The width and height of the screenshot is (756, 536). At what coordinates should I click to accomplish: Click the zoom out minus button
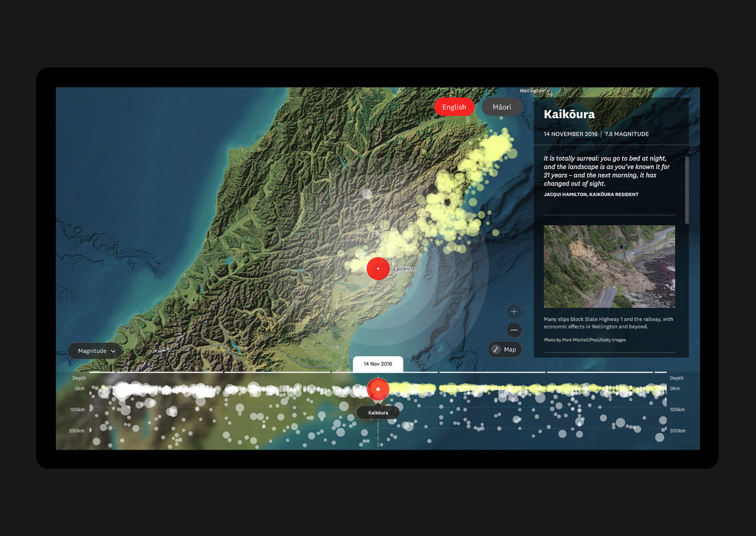[x=514, y=330]
